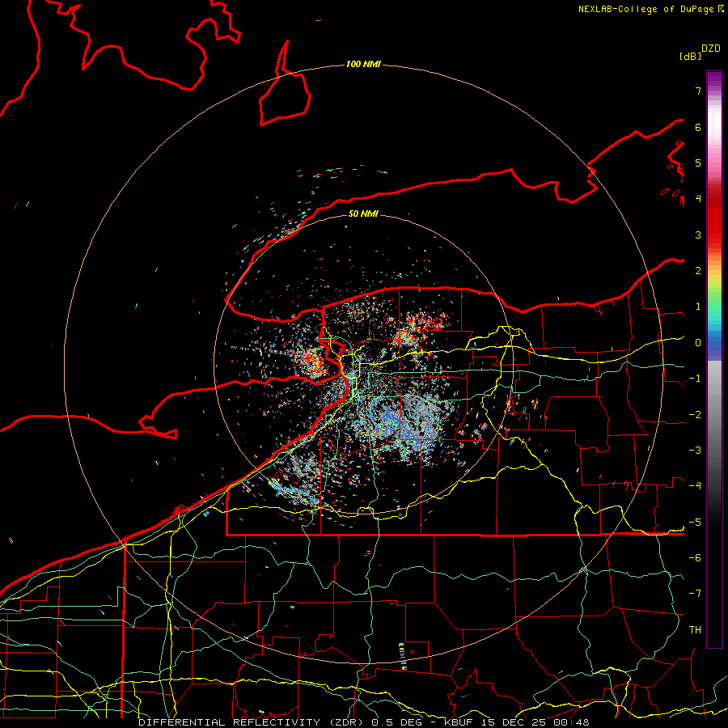Click the 6 value on the color scale
This screenshot has height=728, width=728.
point(698,127)
